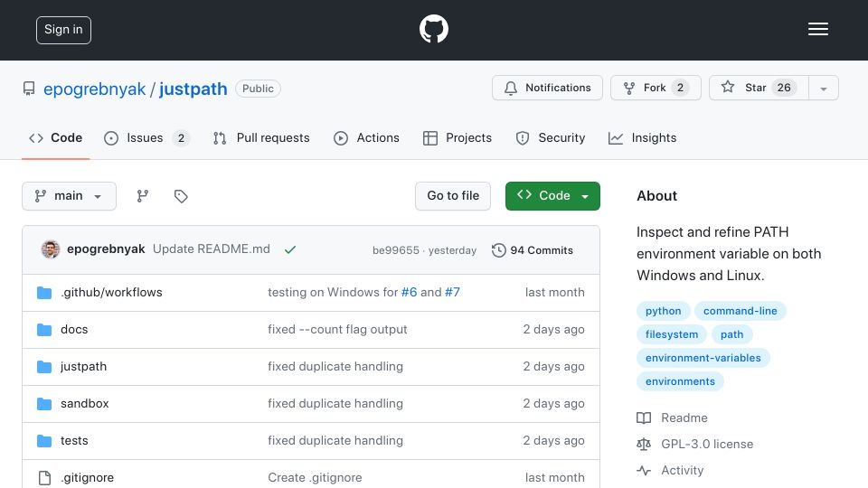Open the Update README.md commit message
The image size is (868, 488).
pyautogui.click(x=212, y=249)
